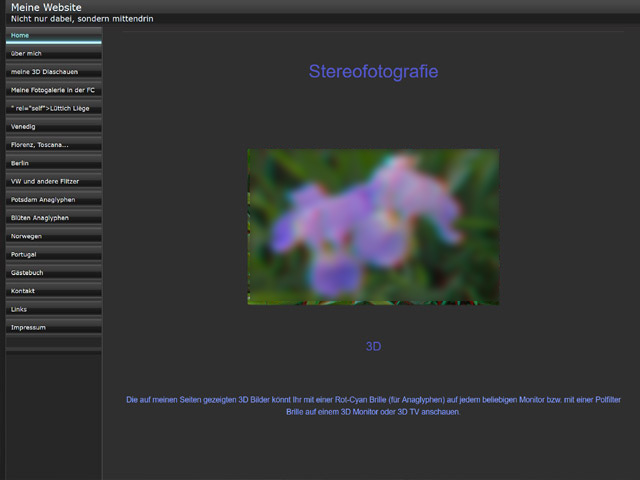Go to the über mich page
The width and height of the screenshot is (640, 480).
pos(52,53)
